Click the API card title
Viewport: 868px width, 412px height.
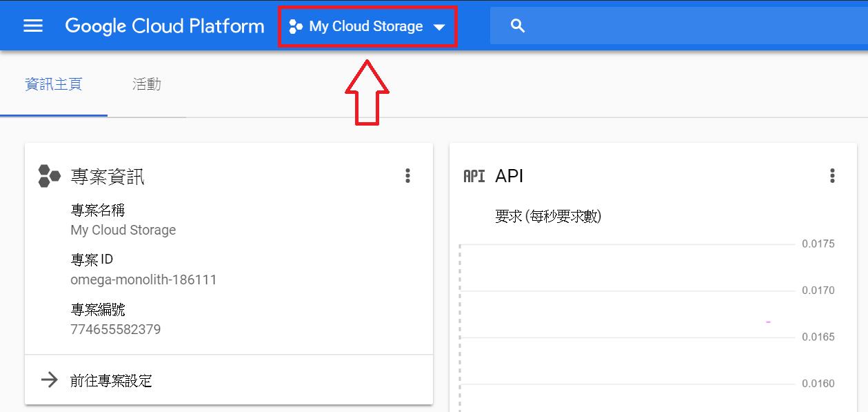[x=509, y=176]
